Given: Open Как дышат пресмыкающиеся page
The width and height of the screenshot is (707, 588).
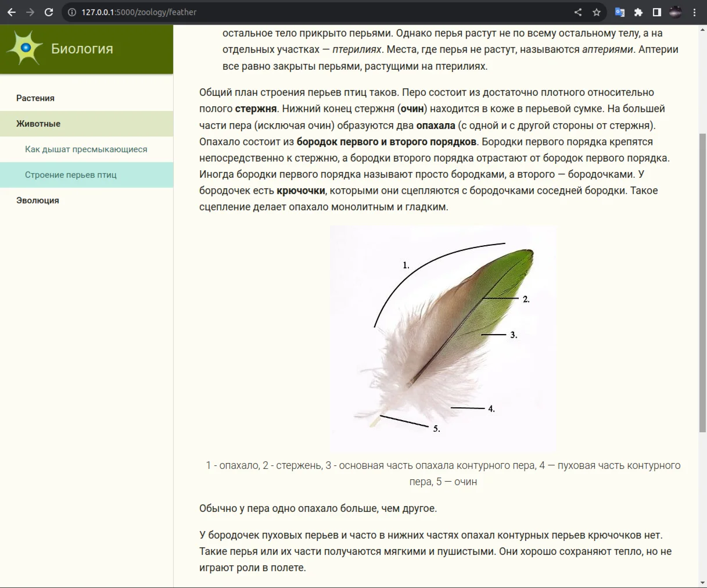Looking at the screenshot, I should pyautogui.click(x=86, y=149).
